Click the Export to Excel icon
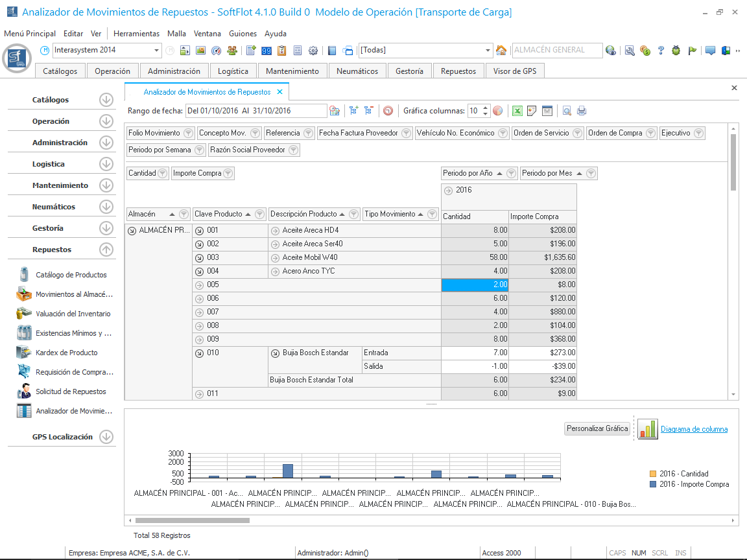Viewport: 747px width, 560px height. [517, 111]
